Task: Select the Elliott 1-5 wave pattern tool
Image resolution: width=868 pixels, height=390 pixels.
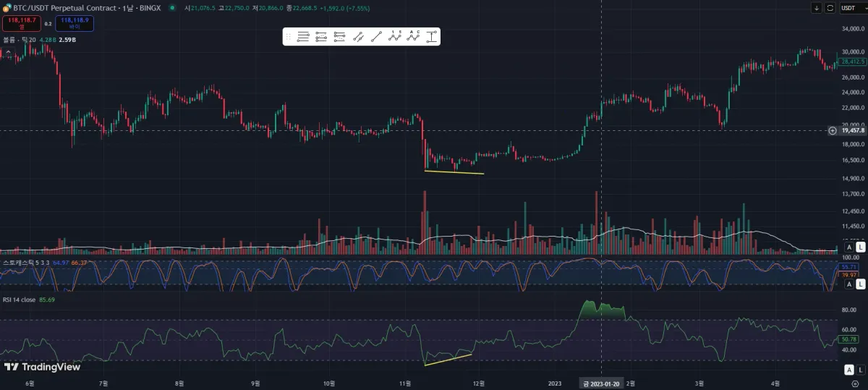Action: pyautogui.click(x=394, y=36)
